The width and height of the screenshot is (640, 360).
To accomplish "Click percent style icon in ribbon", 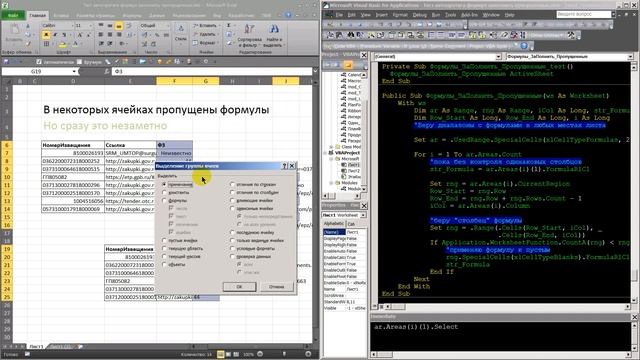I will point(158,36).
